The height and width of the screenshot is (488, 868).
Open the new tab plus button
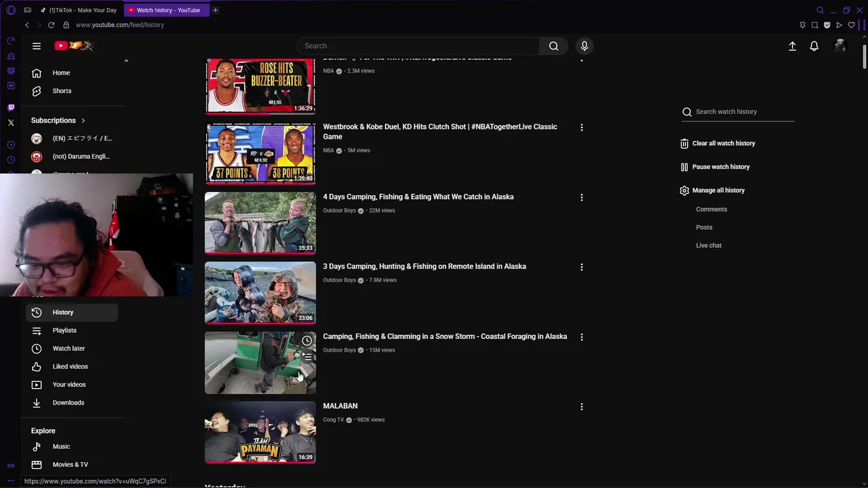click(215, 10)
